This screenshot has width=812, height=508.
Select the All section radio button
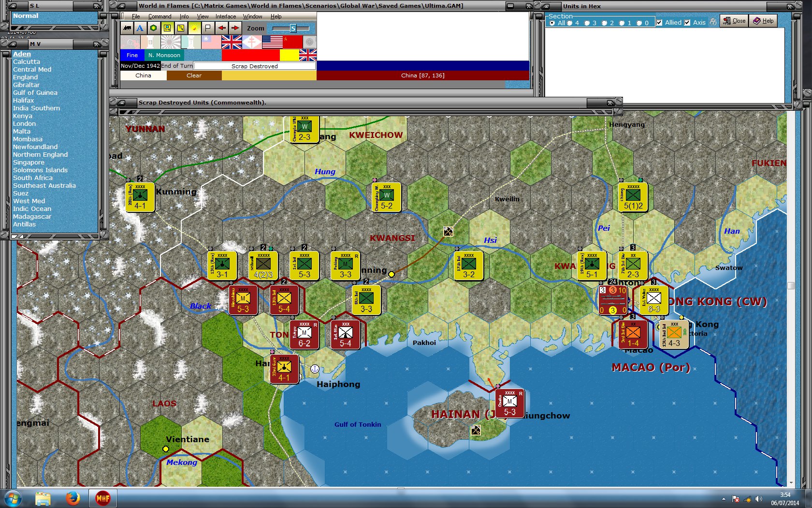click(552, 23)
